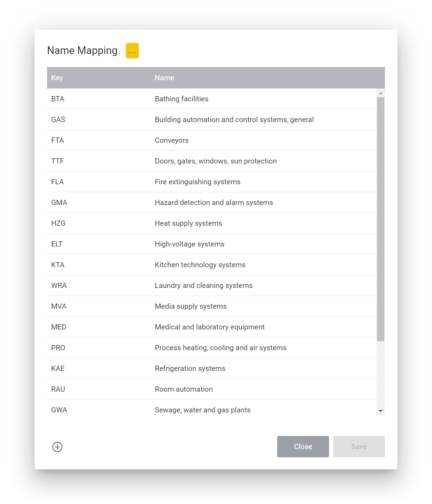
Task: Click the Close button
Action: pos(303,447)
